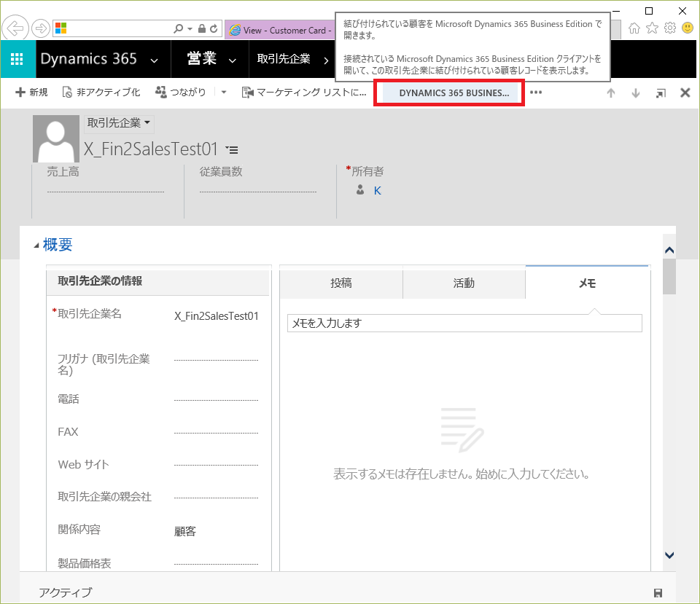700x604 pixels.
Task: Add to マーケティング リスト button
Action: point(304,93)
